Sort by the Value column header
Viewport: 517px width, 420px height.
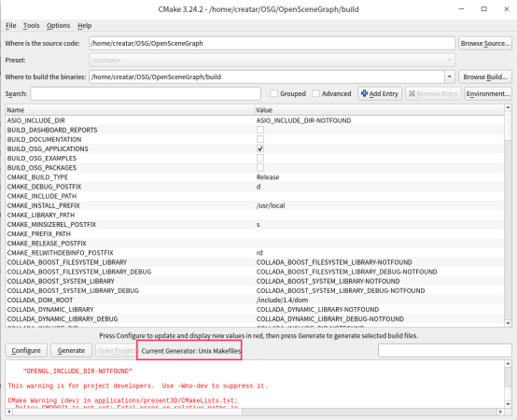point(379,110)
